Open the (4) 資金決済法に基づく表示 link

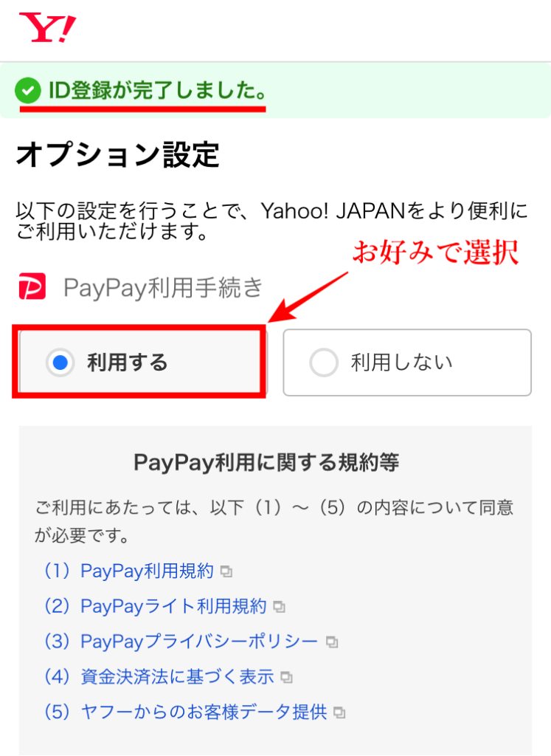coord(159,676)
